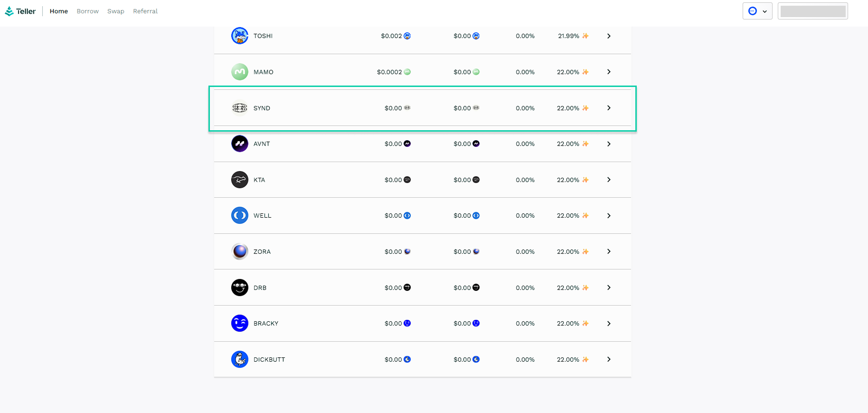Open the network selector dropdown
This screenshot has width=868, height=413.
point(757,11)
